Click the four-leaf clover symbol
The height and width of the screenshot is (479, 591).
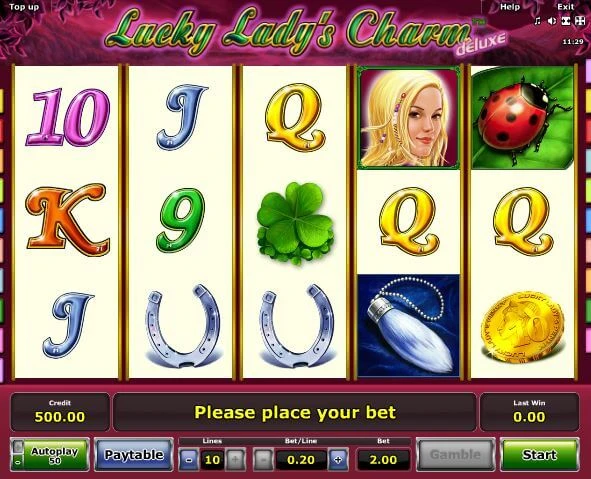pos(295,223)
